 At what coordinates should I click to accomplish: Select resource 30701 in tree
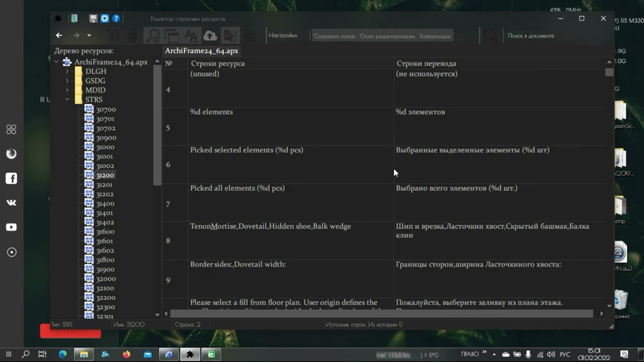(x=105, y=119)
